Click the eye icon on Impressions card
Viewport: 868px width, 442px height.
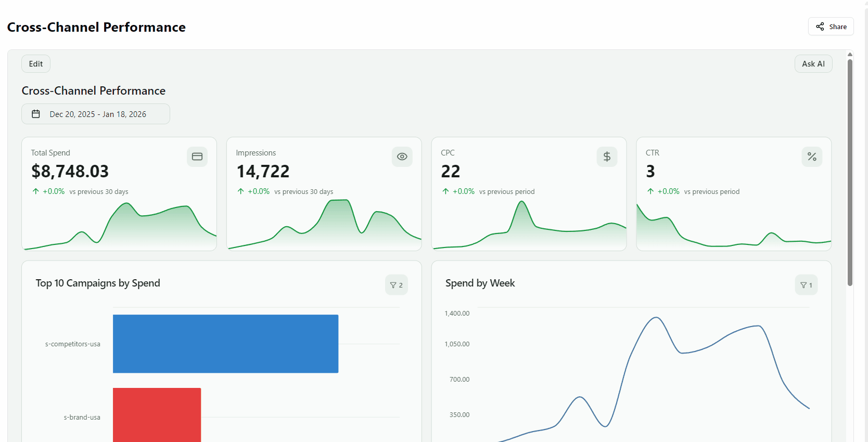pyautogui.click(x=402, y=157)
